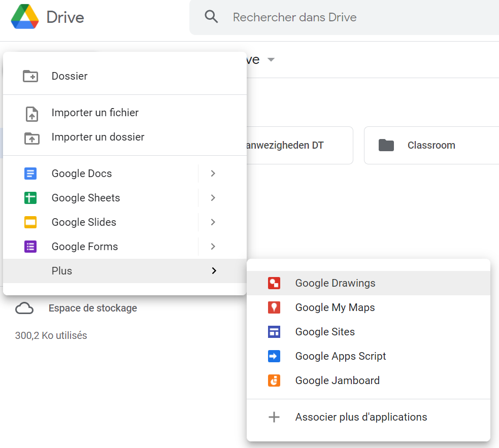
Task: Expand the Google Forms submenu arrow
Action: pos(213,247)
